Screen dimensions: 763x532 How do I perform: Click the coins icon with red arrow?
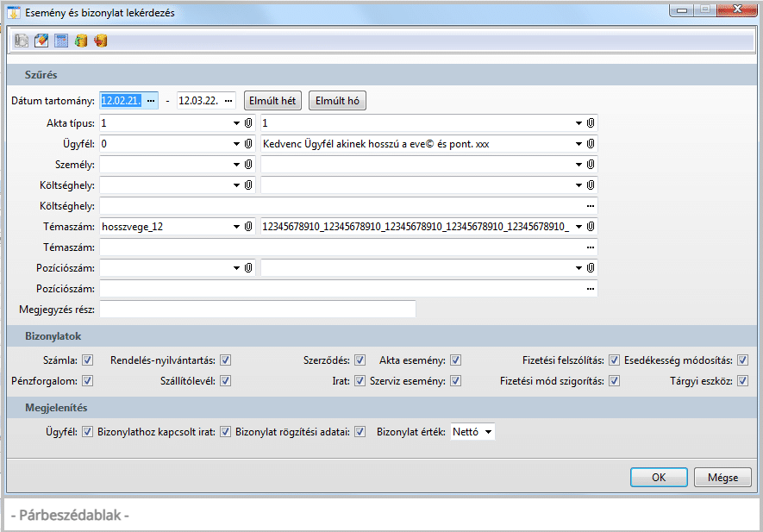(101, 41)
